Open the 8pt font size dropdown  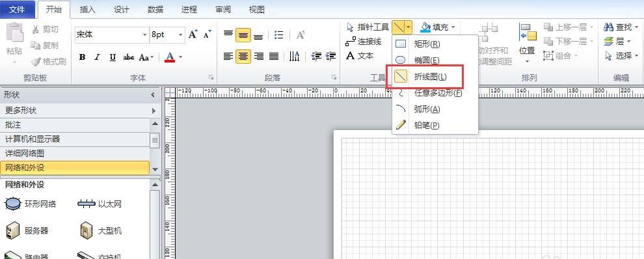[x=180, y=34]
